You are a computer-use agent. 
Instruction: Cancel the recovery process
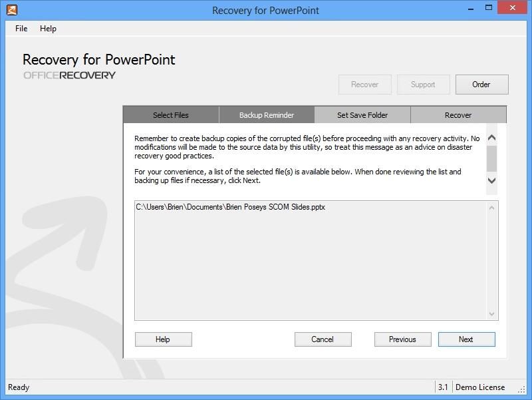click(323, 339)
